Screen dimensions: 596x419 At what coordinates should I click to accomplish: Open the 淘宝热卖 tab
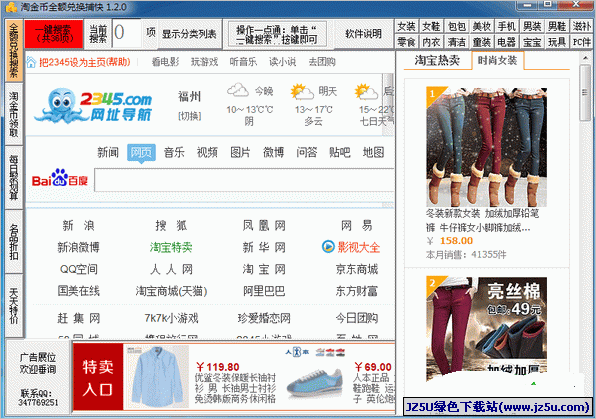(437, 60)
